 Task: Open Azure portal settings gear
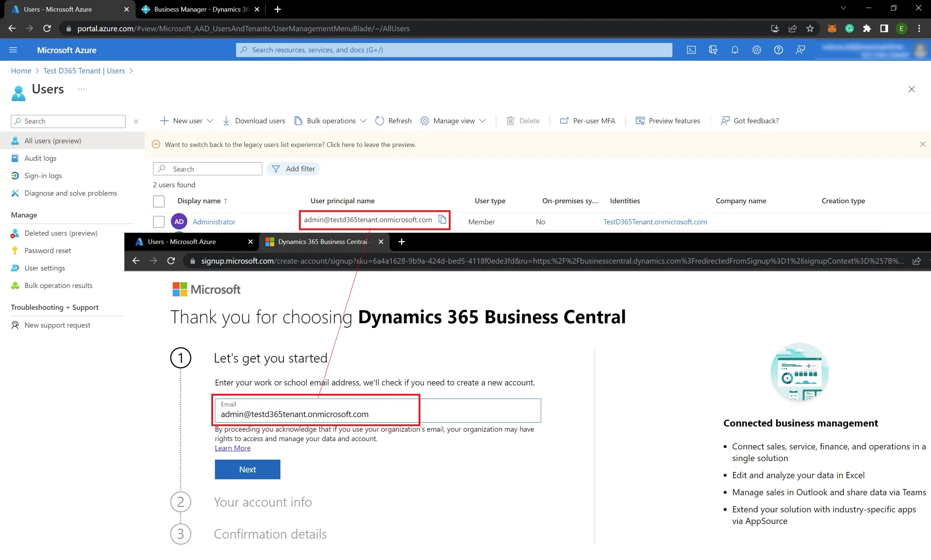tap(757, 50)
